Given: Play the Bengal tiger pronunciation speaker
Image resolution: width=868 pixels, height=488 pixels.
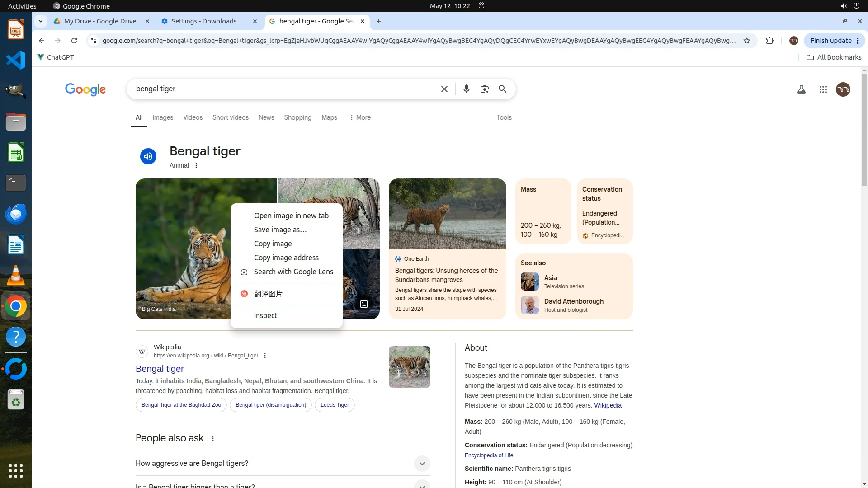Looking at the screenshot, I should click(x=148, y=156).
